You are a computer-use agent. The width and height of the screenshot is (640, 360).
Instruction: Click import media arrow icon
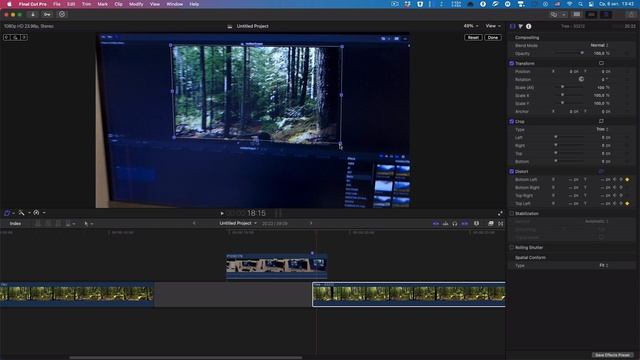pyautogui.click(x=33, y=14)
